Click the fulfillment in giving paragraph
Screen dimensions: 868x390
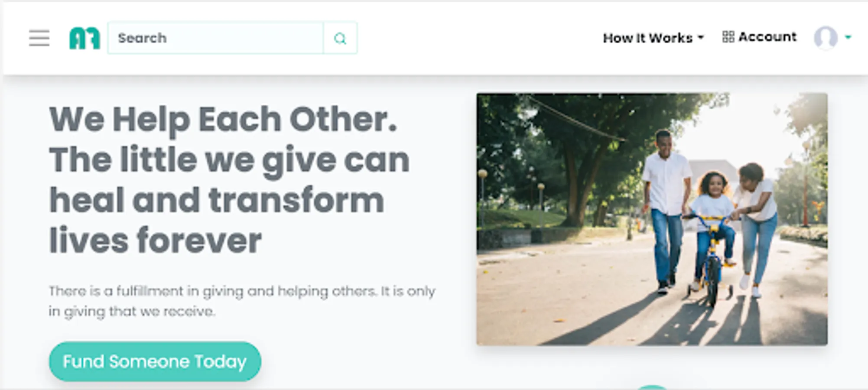click(x=242, y=301)
